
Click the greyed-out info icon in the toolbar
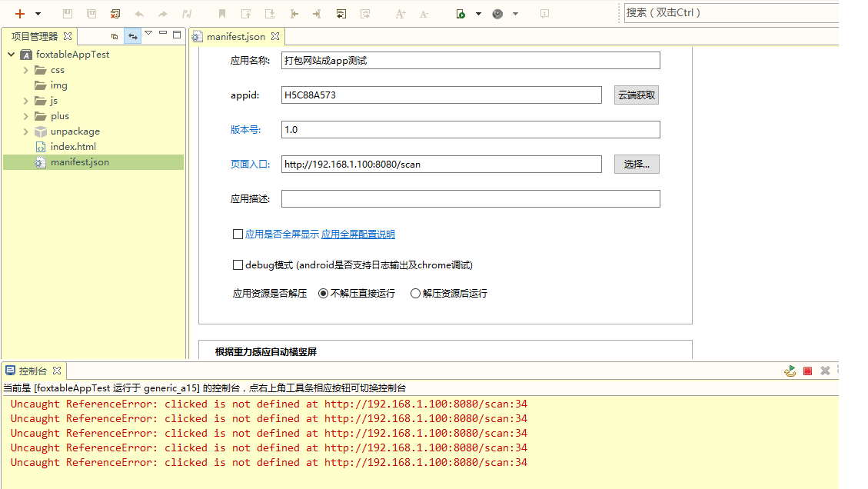[x=545, y=14]
